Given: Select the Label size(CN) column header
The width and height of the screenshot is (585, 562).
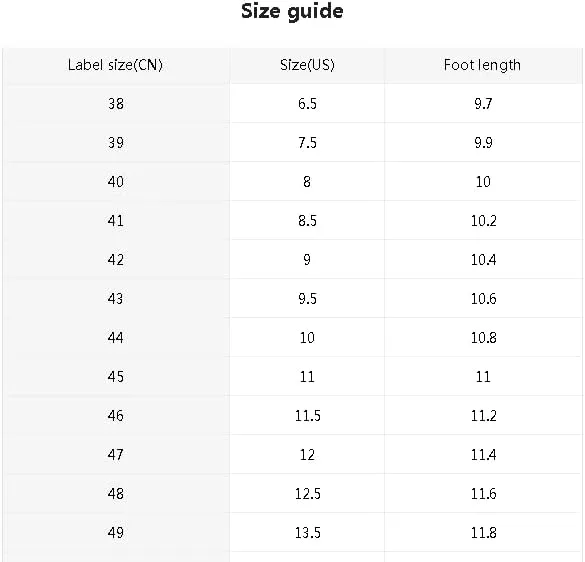Looking at the screenshot, I should coord(115,65).
